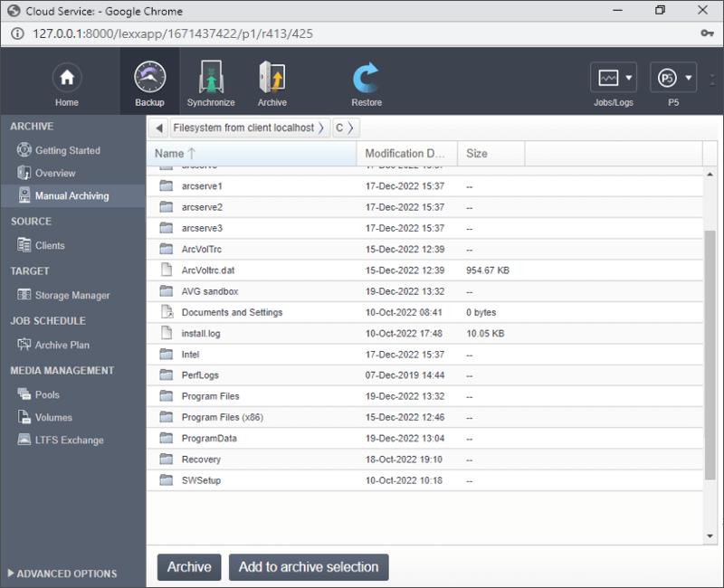Open Jobs/Logs monitor icon
The width and height of the screenshot is (724, 588).
(x=608, y=78)
